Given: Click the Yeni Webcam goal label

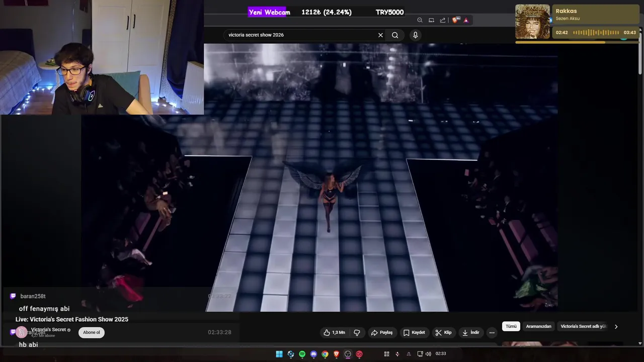Looking at the screenshot, I should point(269,12).
